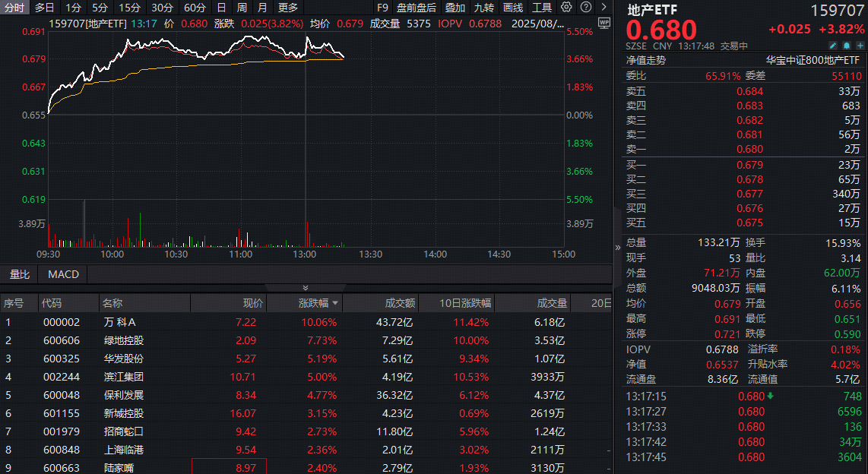868x474 pixels.
Task: Toggle 叠加 overlay comparison
Action: coord(455,8)
